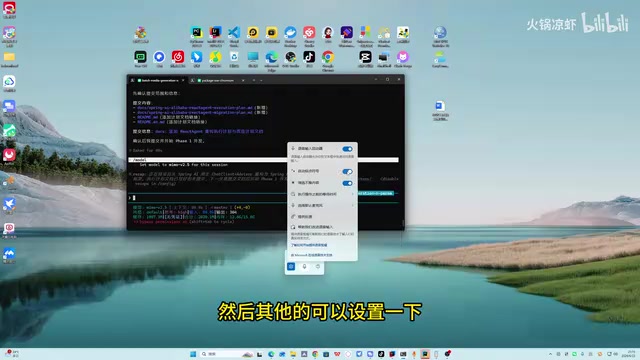Screen dimensions: 640x360
Task: Open Microsoft Edge from the taskbar
Action: coord(271,354)
